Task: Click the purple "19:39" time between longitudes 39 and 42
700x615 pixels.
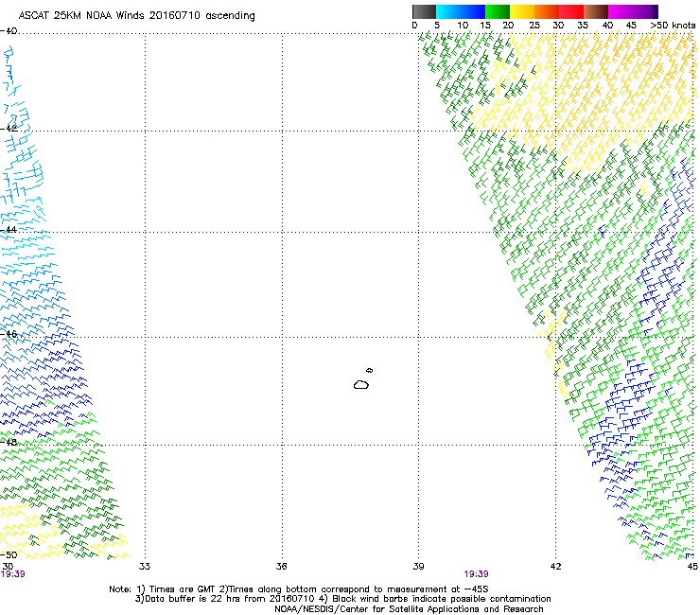Action: pos(477,574)
